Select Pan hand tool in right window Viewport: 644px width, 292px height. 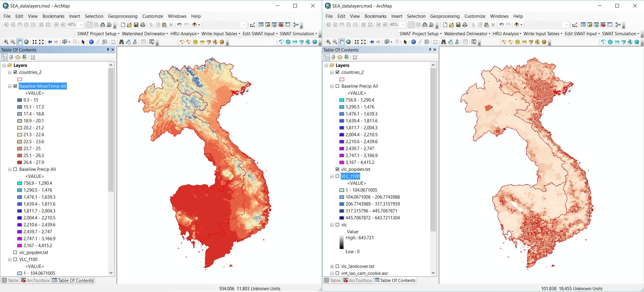342,42
